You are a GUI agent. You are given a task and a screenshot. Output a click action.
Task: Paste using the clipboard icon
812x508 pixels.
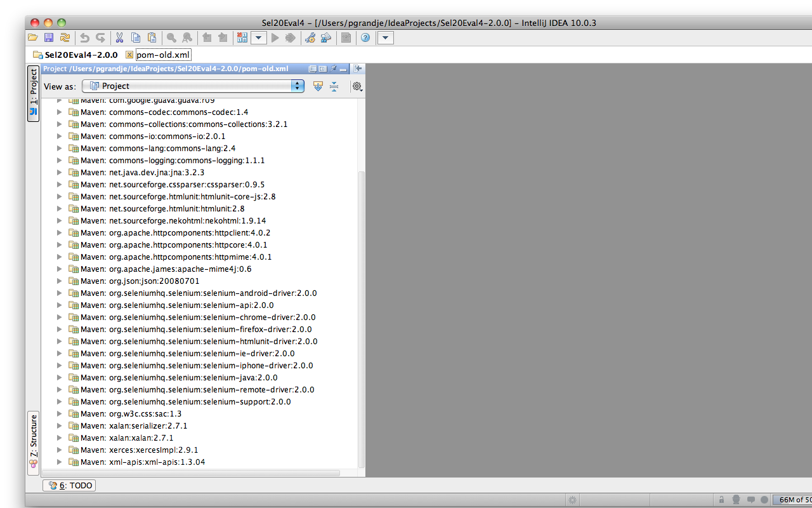[x=152, y=38]
